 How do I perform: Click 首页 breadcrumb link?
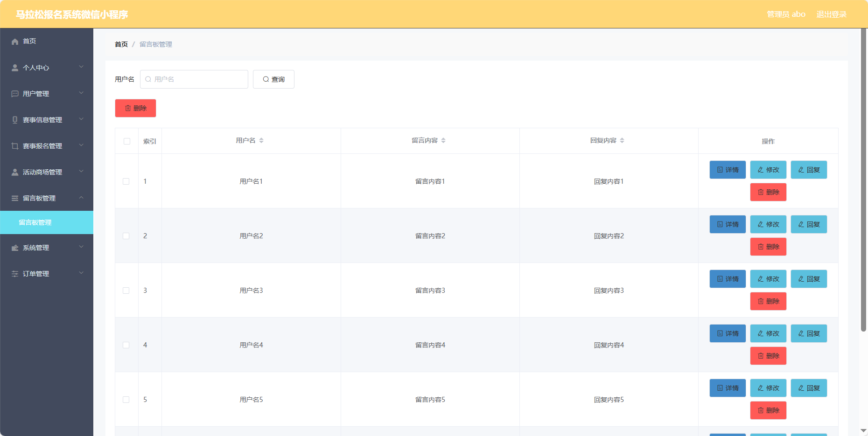pyautogui.click(x=121, y=44)
